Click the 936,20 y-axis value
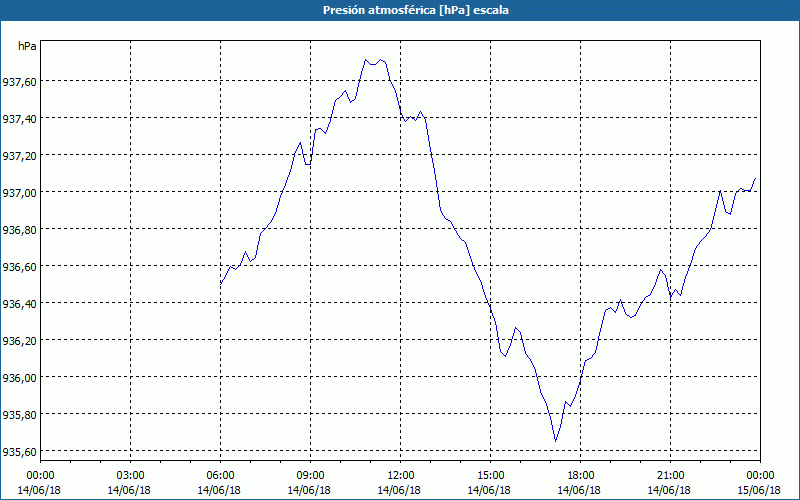 19,341
